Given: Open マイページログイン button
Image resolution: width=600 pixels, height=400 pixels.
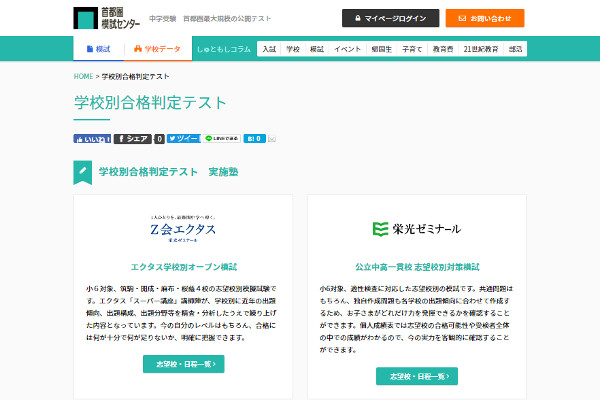Looking at the screenshot, I should pos(390,18).
